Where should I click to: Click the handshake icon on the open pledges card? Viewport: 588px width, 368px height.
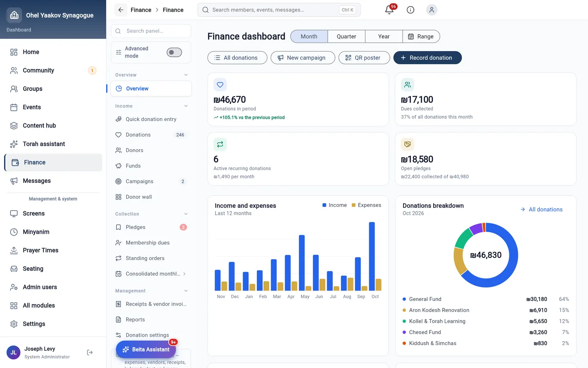pos(408,144)
